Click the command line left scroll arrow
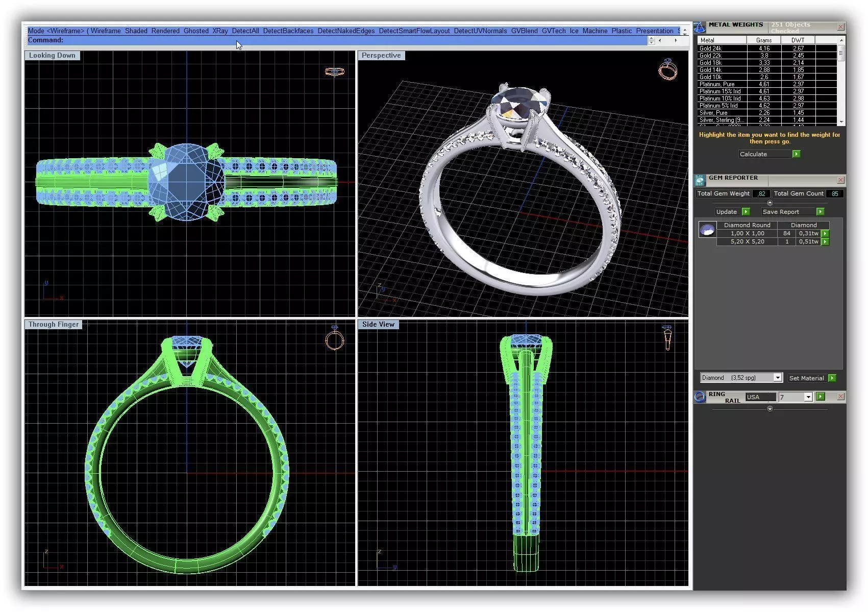The height and width of the screenshot is (612, 868). [660, 40]
